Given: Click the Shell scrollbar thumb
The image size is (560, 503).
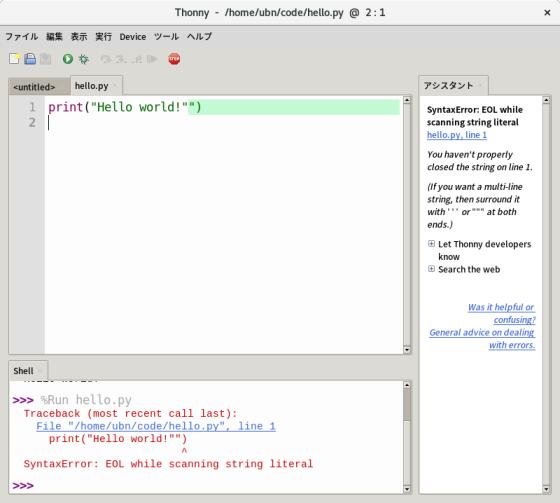Looking at the screenshot, I should click(407, 404).
